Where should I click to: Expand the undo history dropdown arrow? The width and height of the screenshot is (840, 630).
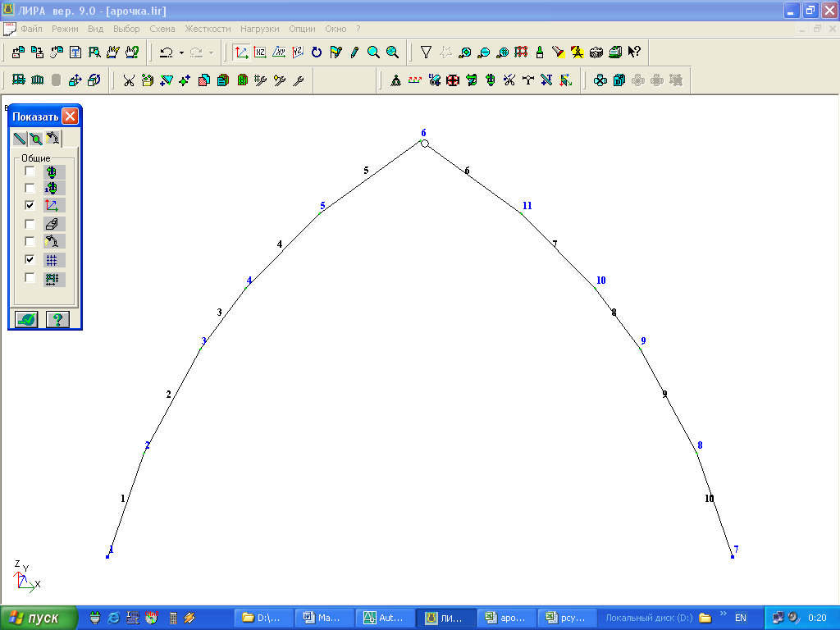tap(181, 52)
